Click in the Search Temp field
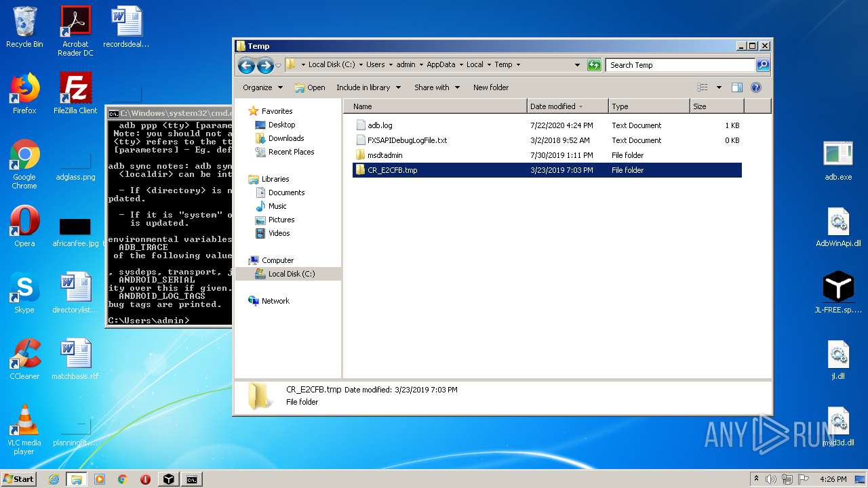This screenshot has width=868, height=488. pyautogui.click(x=680, y=65)
